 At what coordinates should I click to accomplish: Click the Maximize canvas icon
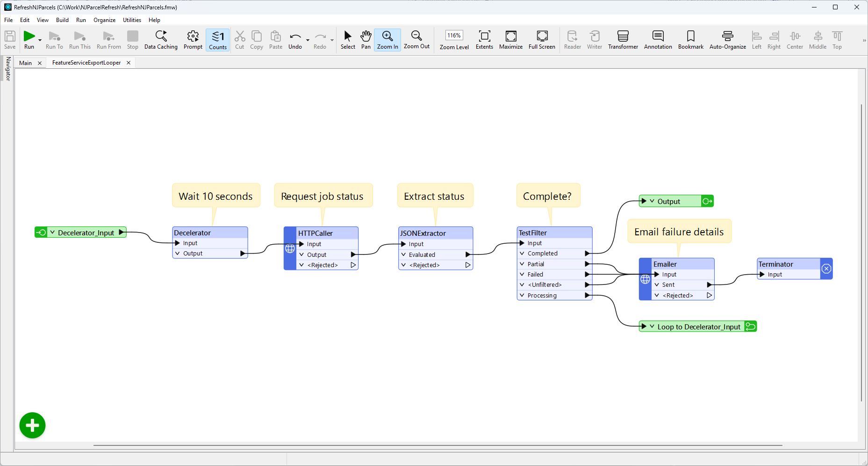[x=511, y=40]
